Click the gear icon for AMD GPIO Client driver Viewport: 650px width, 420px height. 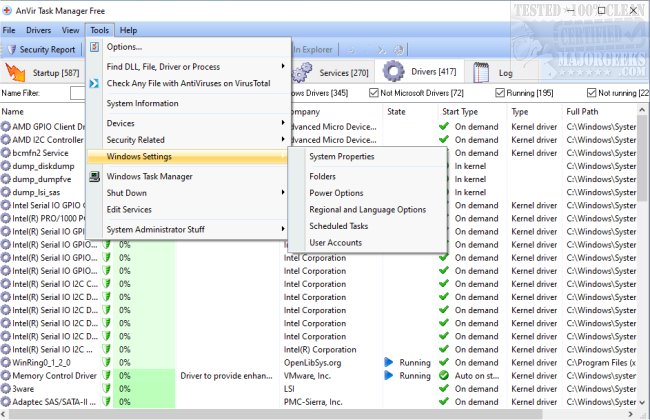coord(5,127)
